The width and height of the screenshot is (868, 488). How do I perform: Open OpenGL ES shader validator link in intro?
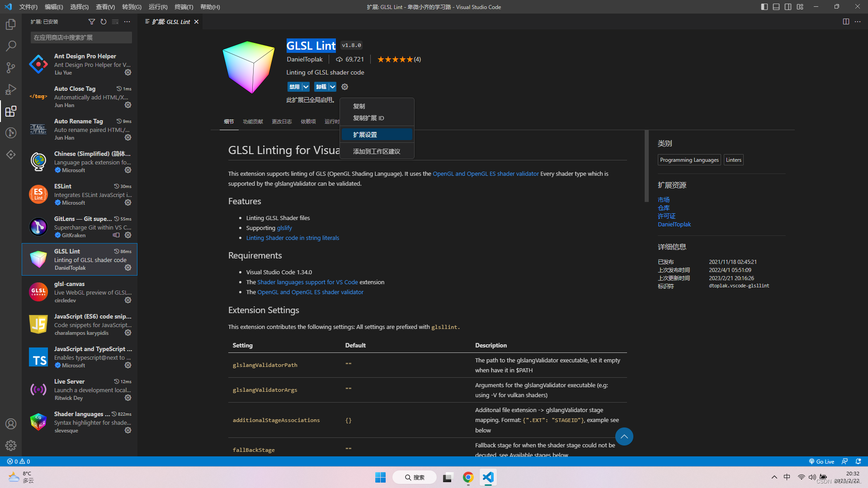pyautogui.click(x=486, y=174)
